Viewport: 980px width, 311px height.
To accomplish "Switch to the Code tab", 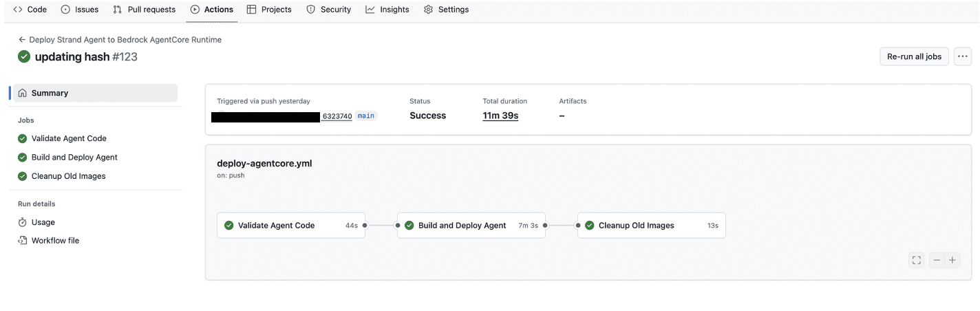I will click(30, 10).
